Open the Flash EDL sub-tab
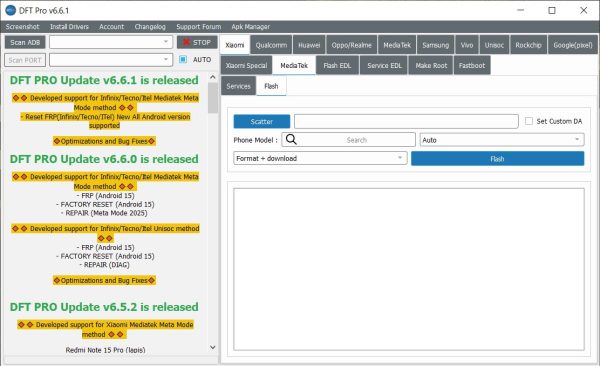This screenshot has width=600, height=366. 337,65
